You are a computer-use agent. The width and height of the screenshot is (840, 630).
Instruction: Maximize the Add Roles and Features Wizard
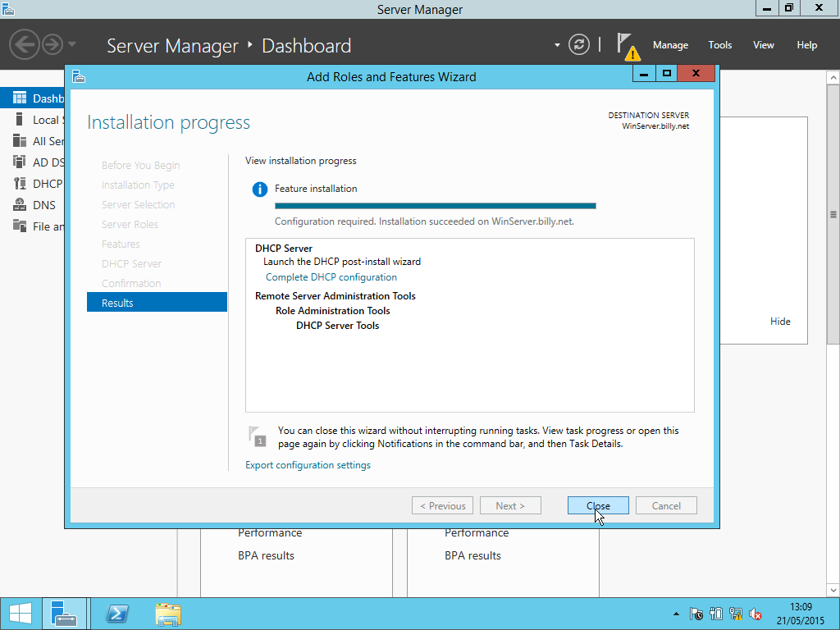click(666, 73)
